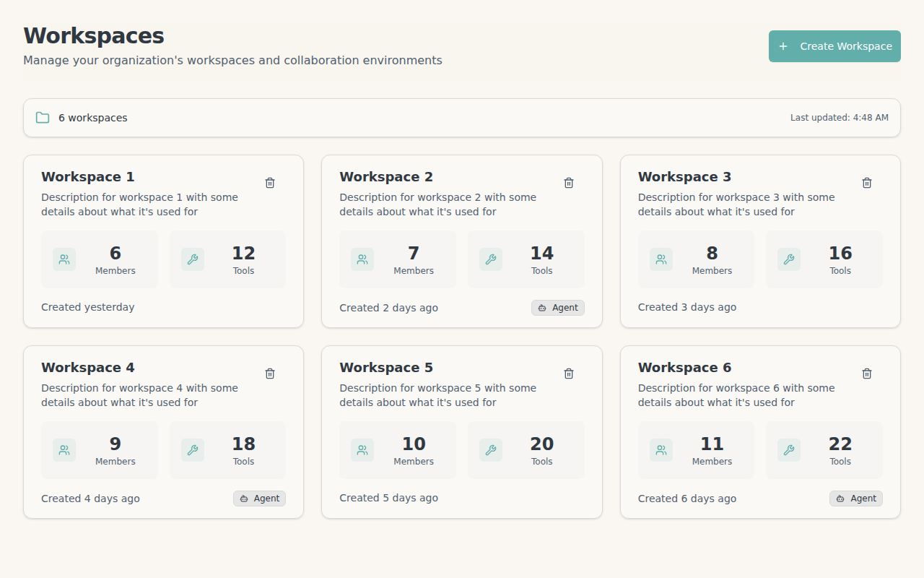Delete Workspace 5 via the trash icon
924x578 pixels.
coord(568,374)
